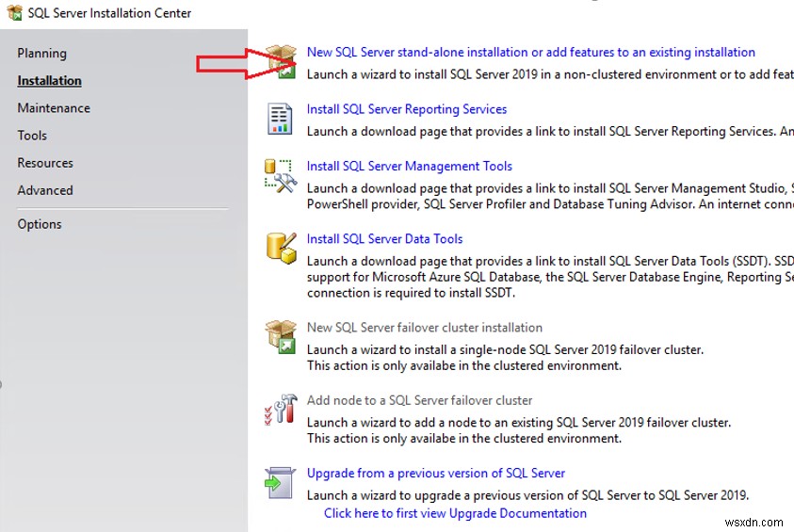Click Add node to a SQL Server failover cluster
This screenshot has height=532, width=794.
(x=419, y=400)
